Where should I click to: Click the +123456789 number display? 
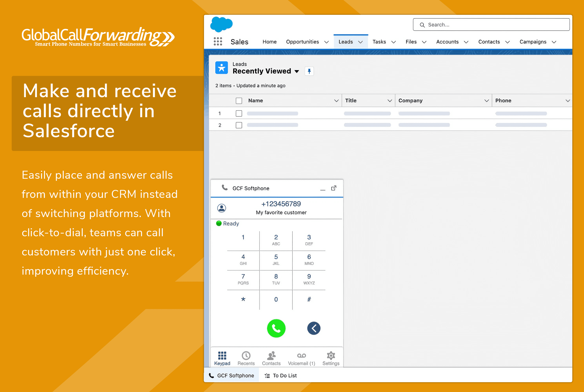pyautogui.click(x=281, y=204)
